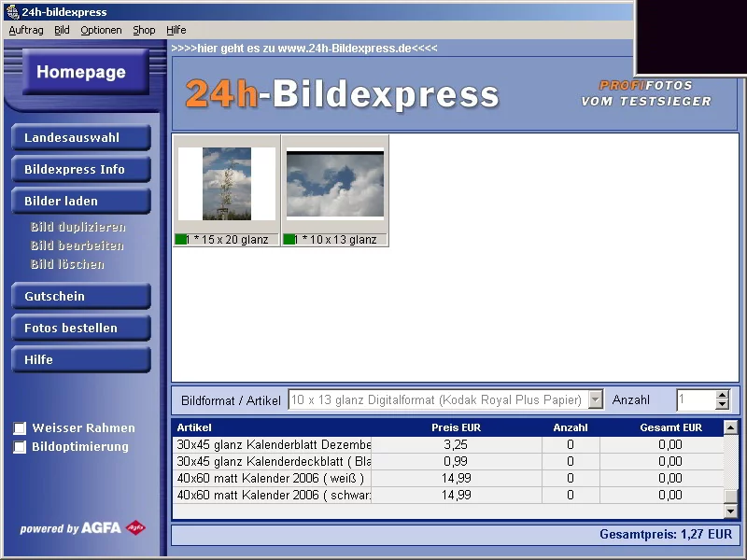747x560 pixels.
Task: Open the sidebar Hilfe button
Action: (x=81, y=359)
